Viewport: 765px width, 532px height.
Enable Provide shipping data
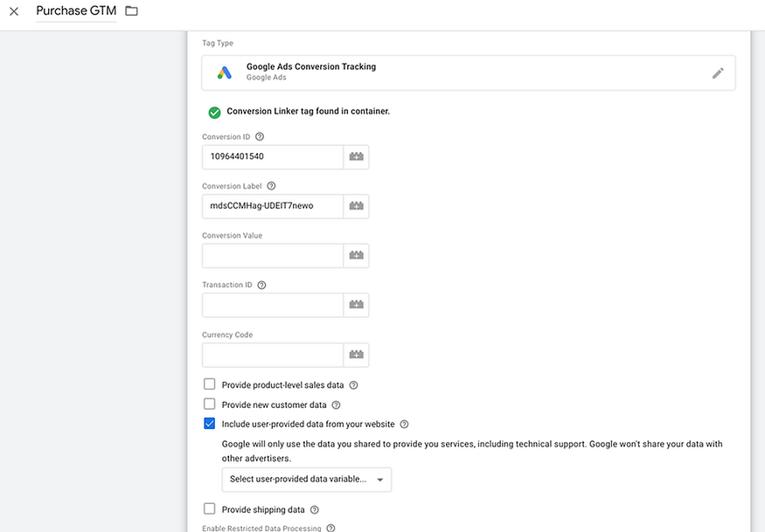click(x=209, y=509)
